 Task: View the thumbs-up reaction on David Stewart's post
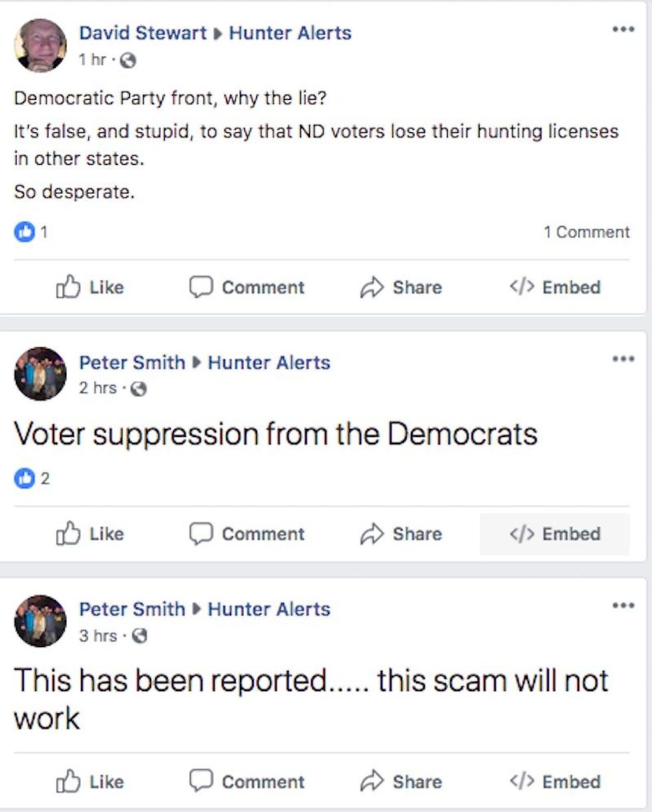point(25,232)
